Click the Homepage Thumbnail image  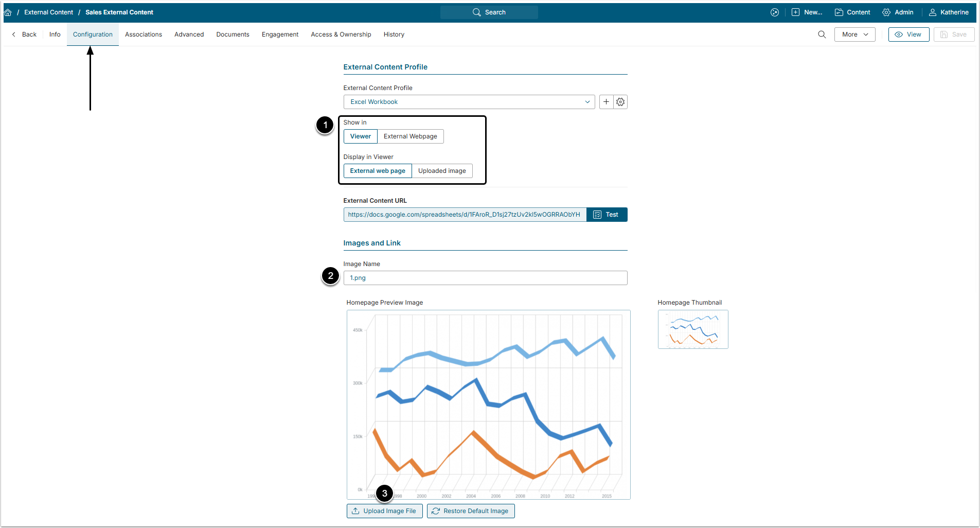tap(693, 329)
